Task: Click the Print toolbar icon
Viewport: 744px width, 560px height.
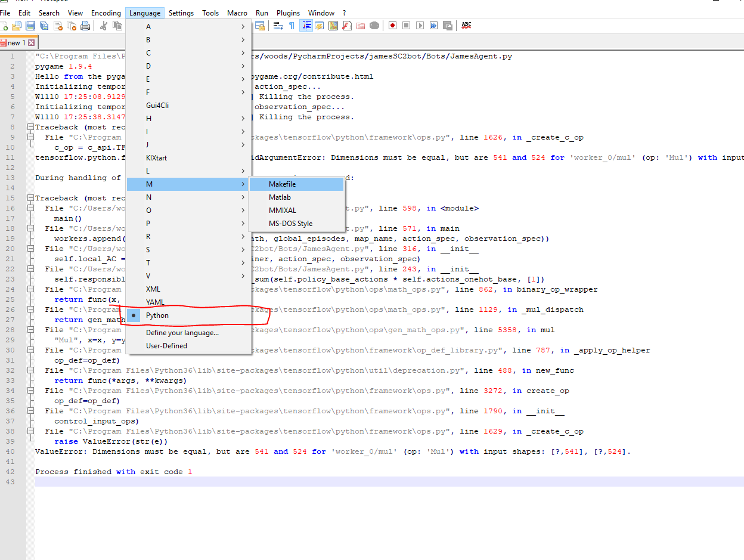Action: point(84,26)
